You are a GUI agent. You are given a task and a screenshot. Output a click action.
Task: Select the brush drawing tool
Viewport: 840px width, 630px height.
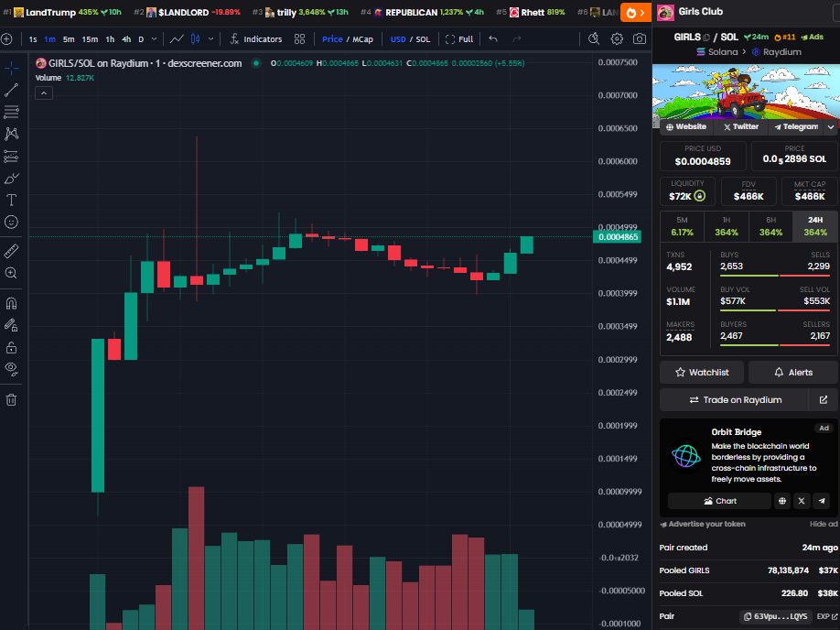(11, 179)
